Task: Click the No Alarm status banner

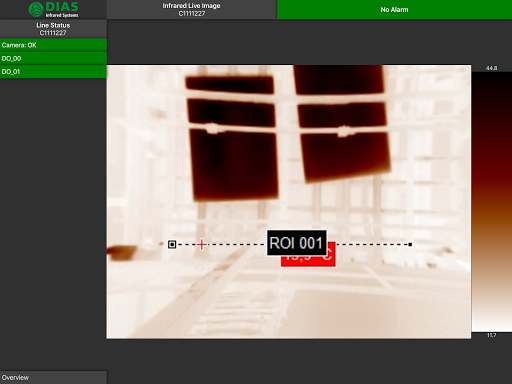Action: (394, 9)
